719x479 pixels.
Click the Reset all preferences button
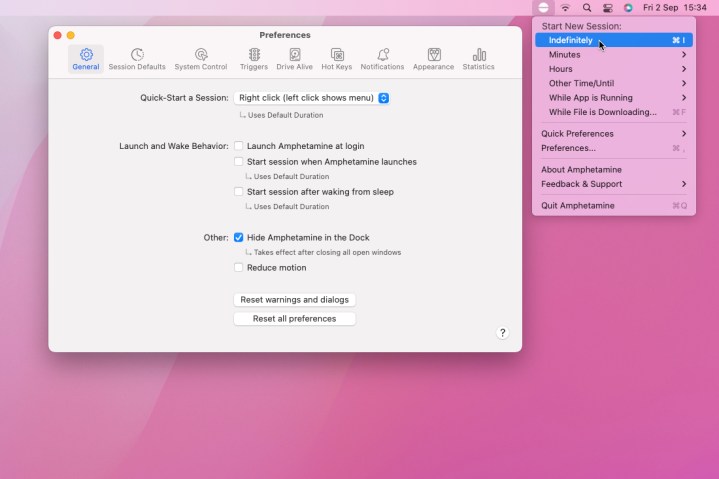tap(294, 319)
